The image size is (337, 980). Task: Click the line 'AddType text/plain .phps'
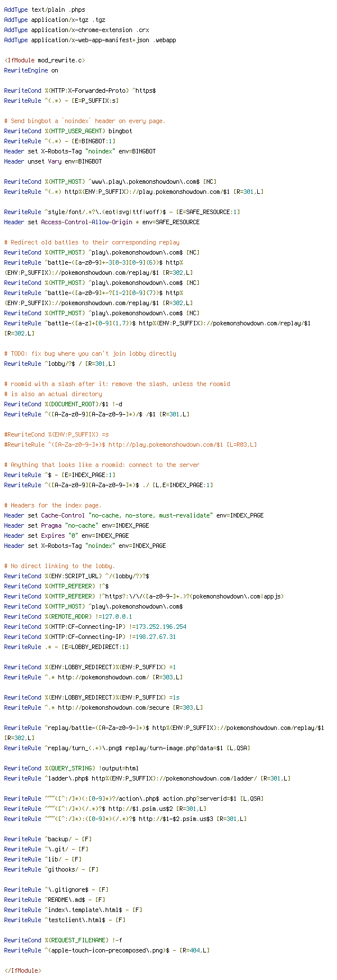[44, 10]
